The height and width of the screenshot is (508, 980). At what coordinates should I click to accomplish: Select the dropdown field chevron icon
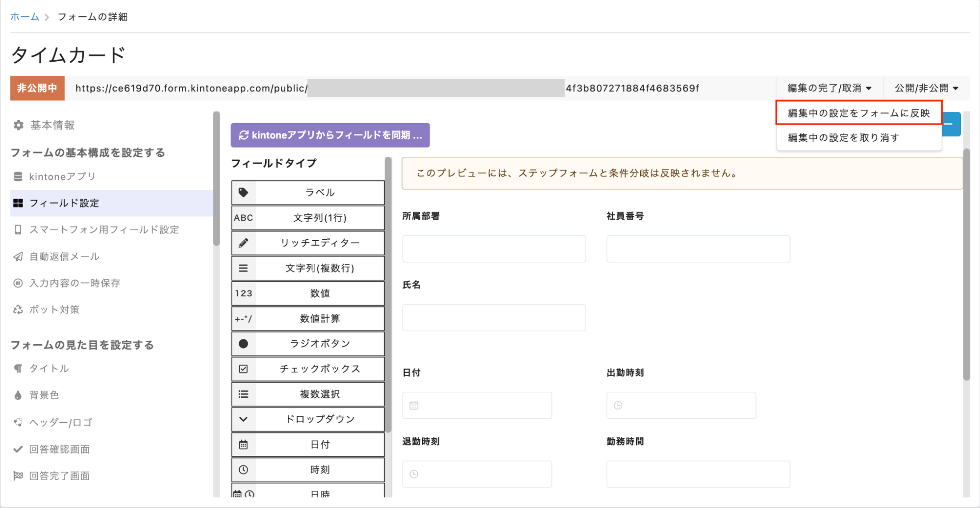coord(243,419)
